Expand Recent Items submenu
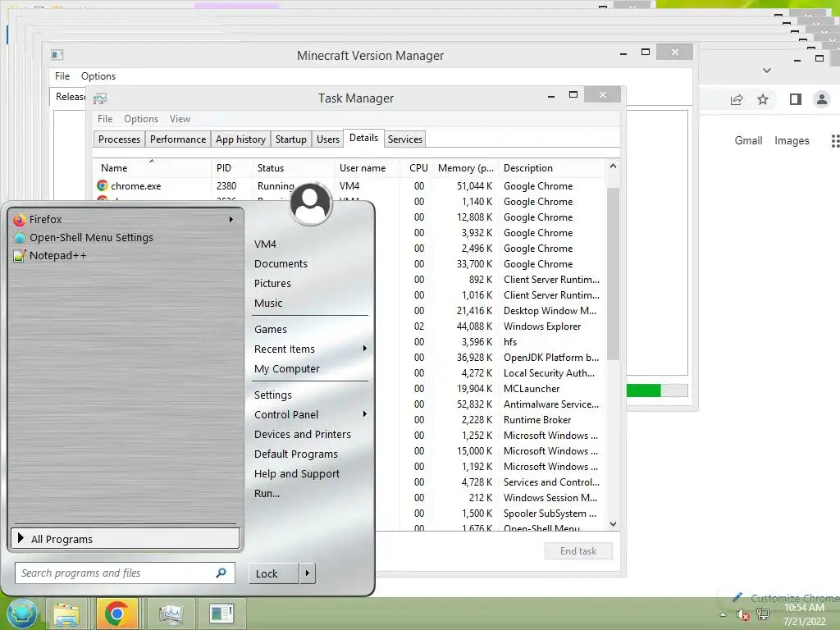The image size is (840, 630). pos(364,349)
